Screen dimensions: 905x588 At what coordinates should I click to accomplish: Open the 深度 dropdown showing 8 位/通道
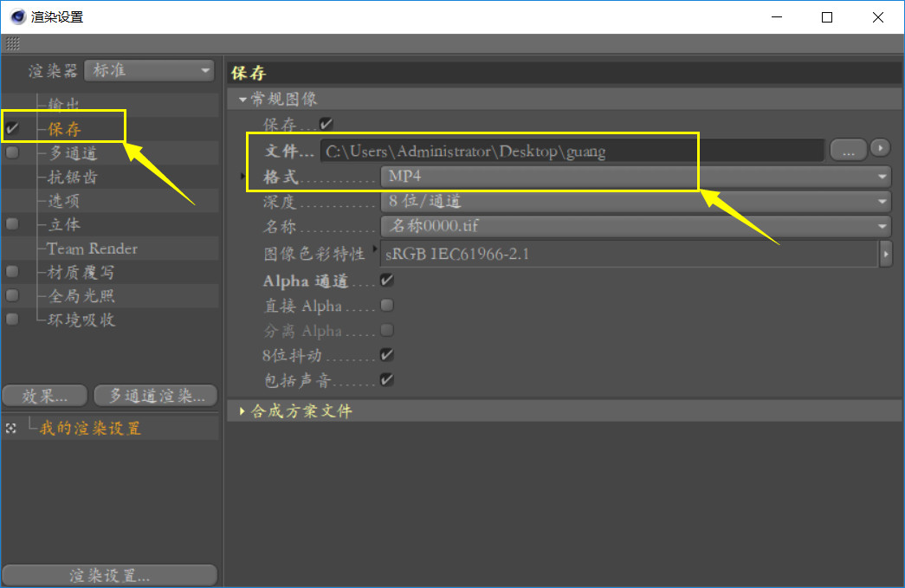point(636,202)
